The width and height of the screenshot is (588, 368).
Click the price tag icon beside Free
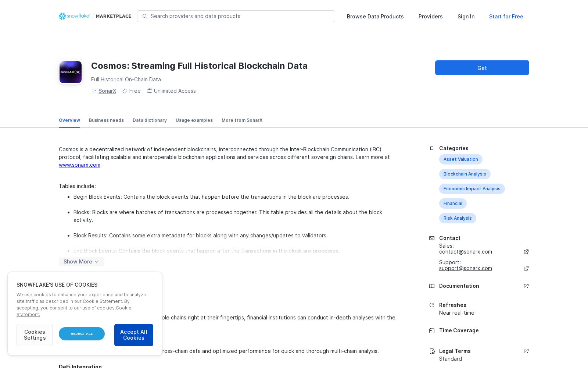125,91
